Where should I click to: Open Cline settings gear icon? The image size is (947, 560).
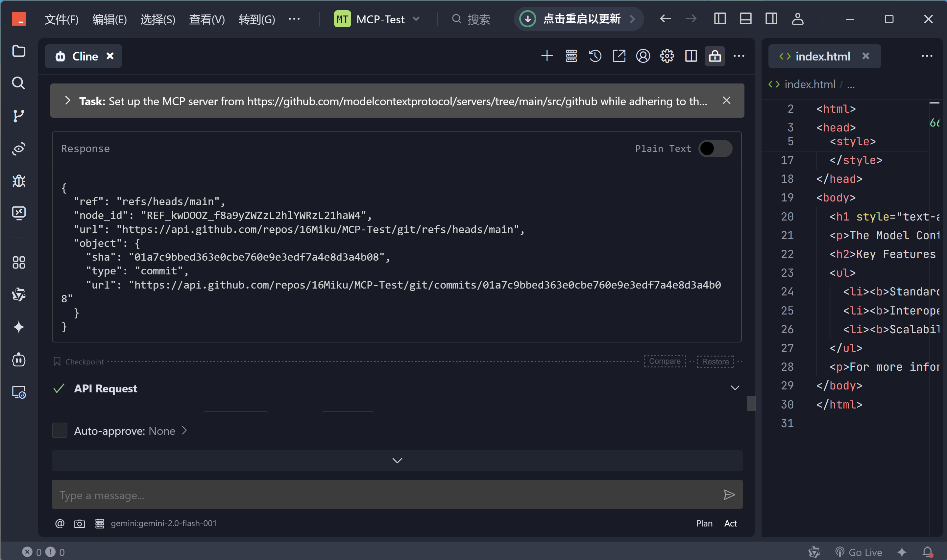tap(667, 56)
